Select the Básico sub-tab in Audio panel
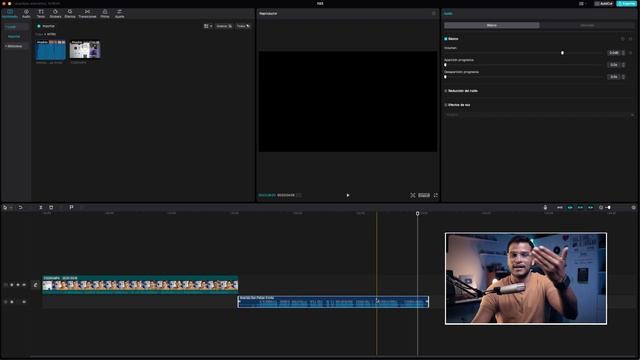The width and height of the screenshot is (640, 360). pos(492,25)
